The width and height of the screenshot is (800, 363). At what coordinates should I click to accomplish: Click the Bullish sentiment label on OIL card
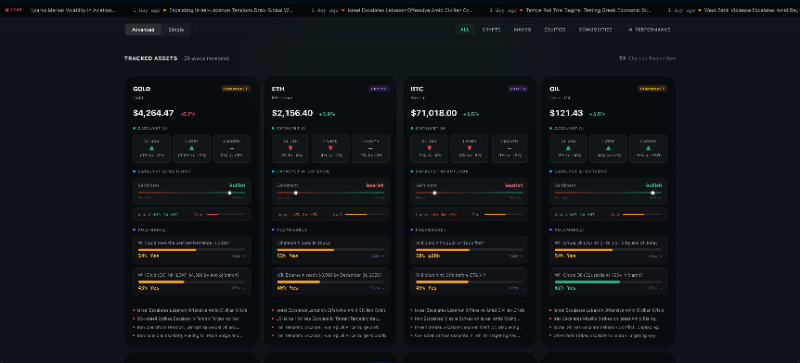point(654,185)
